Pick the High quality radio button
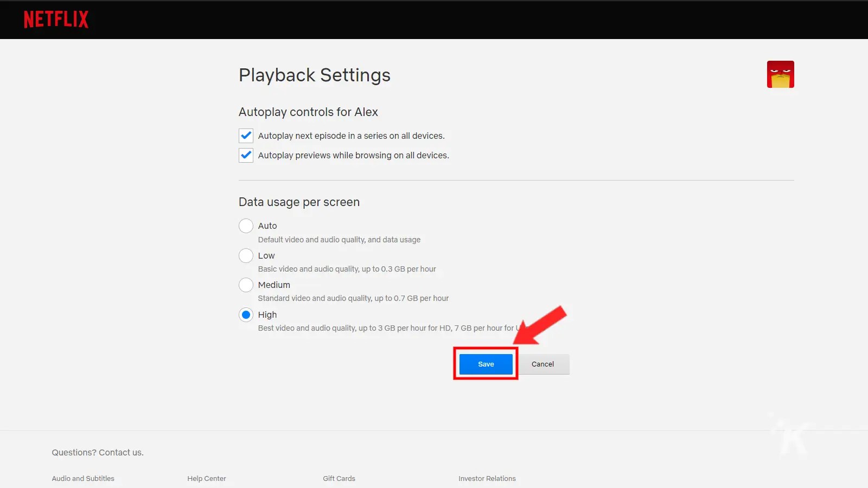This screenshot has height=488, width=868. [x=246, y=314]
